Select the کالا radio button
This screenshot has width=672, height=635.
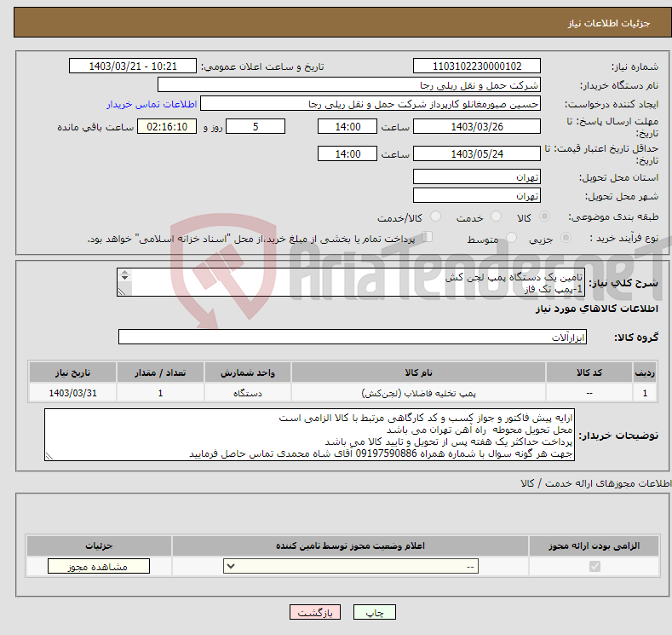pos(544,216)
